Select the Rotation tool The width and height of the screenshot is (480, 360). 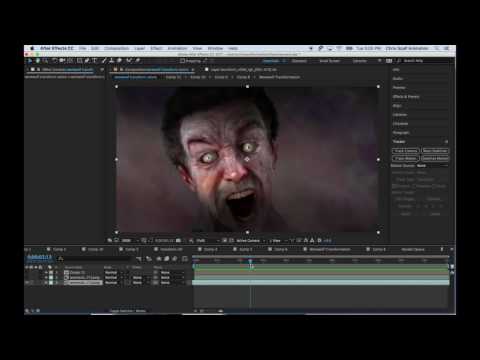(x=55, y=61)
